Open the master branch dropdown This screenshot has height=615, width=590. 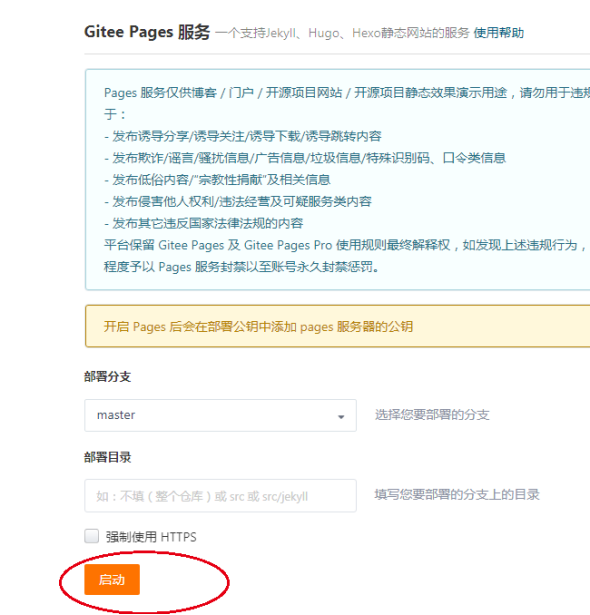click(x=220, y=415)
